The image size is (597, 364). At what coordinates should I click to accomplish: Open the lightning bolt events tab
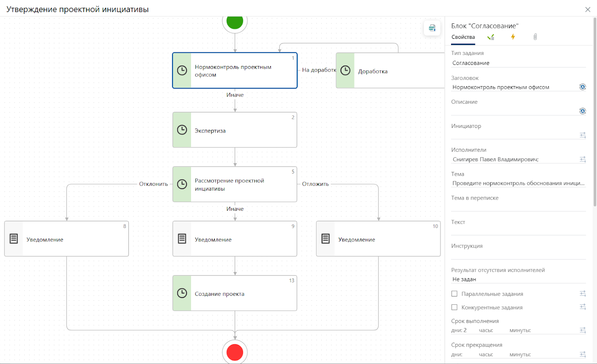513,37
